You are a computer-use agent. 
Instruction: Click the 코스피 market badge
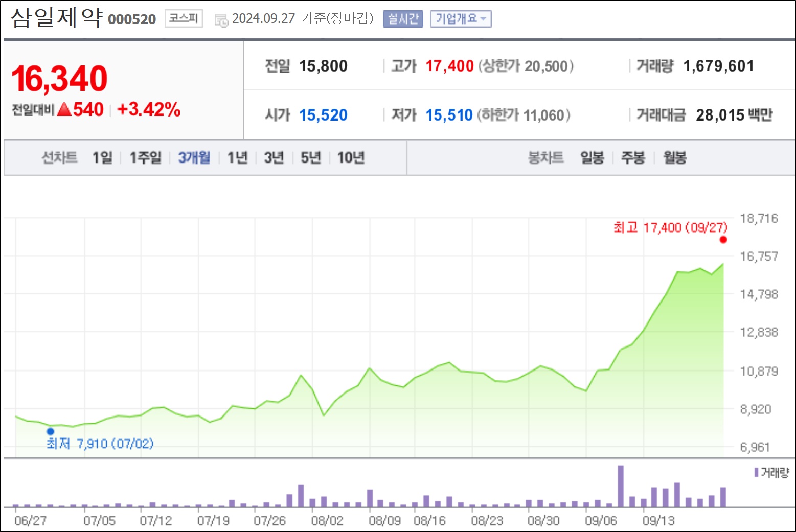click(x=184, y=19)
